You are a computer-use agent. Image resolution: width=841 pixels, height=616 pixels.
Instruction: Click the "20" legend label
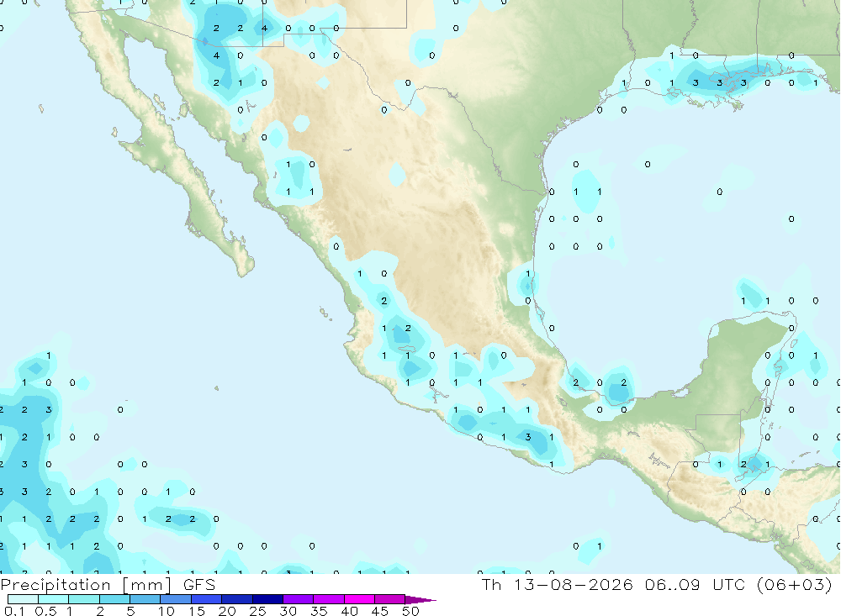(227, 611)
